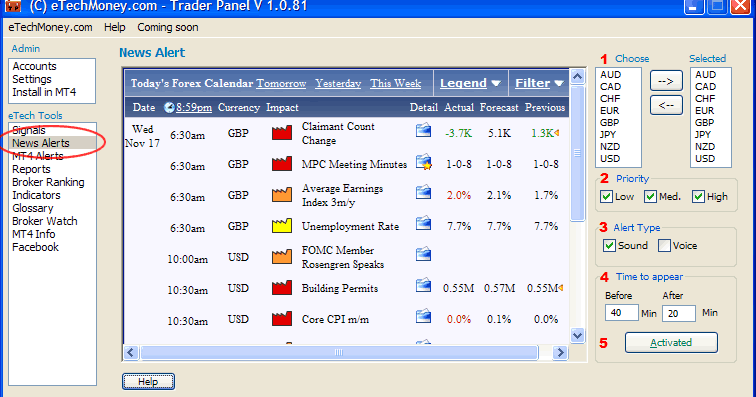Click red impact icon for MPC Meeting Minutes
The height and width of the screenshot is (397, 756).
(x=282, y=164)
